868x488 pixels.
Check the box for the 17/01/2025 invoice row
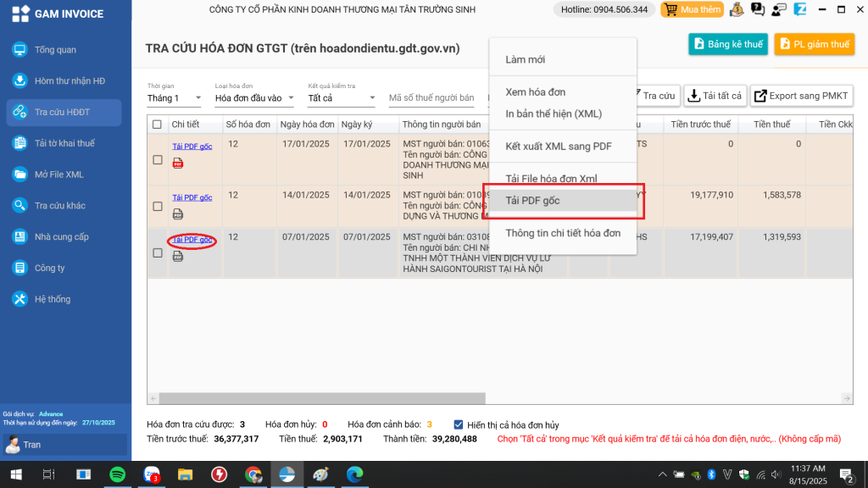[x=157, y=160]
